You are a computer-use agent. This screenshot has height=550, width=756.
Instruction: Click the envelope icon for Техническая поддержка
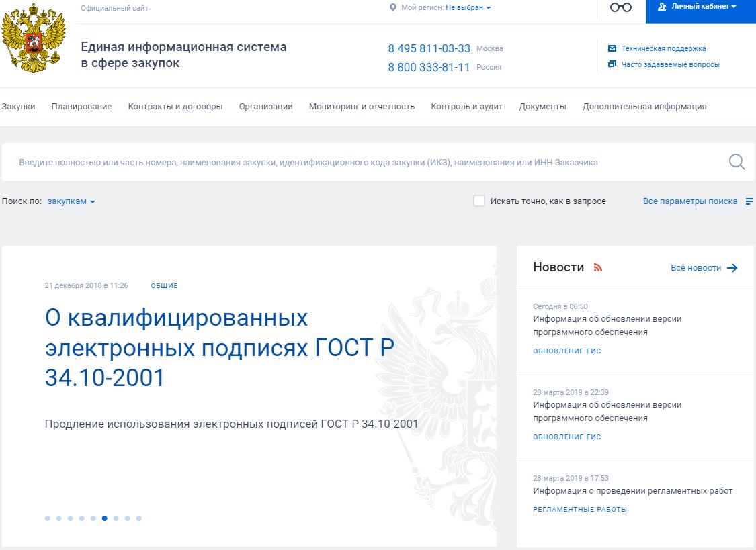(612, 48)
